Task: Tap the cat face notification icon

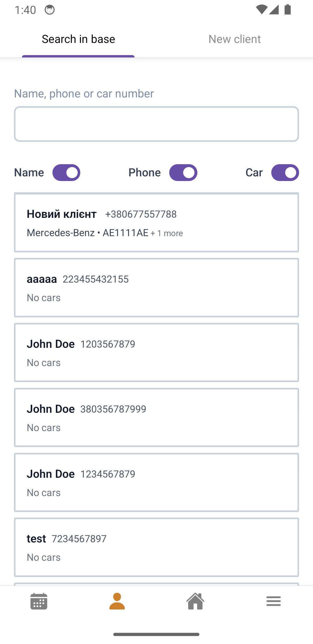Action: tap(50, 10)
